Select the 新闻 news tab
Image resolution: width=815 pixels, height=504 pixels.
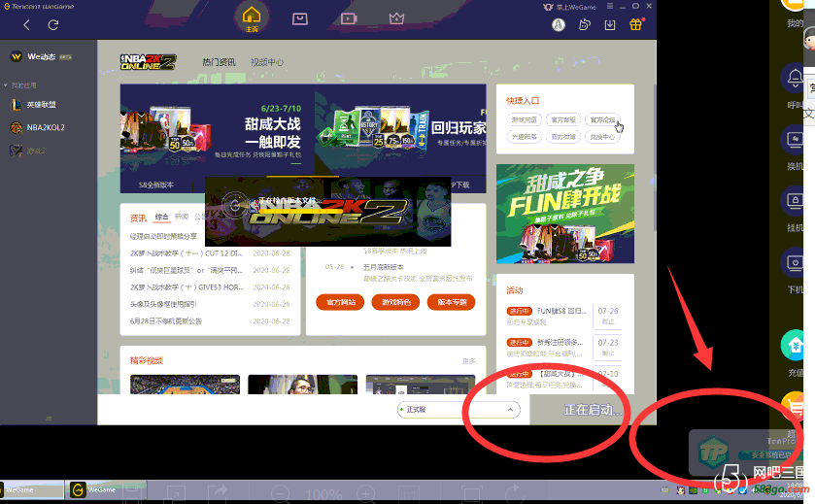point(182,217)
